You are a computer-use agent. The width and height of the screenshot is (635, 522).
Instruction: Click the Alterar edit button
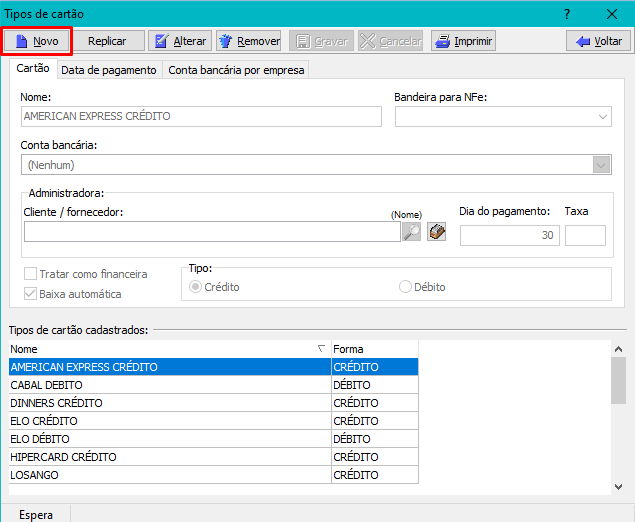coord(180,41)
